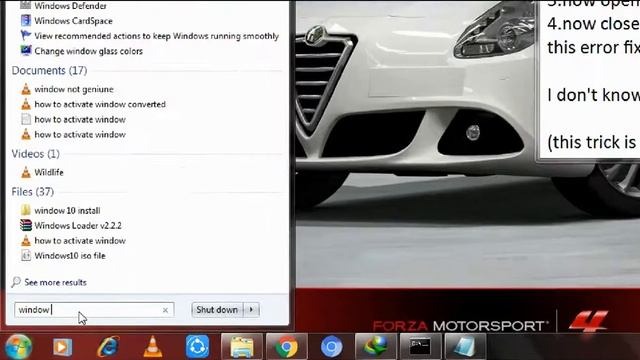Focus the Start menu search box
The width and height of the screenshot is (640, 360).
[x=94, y=310]
